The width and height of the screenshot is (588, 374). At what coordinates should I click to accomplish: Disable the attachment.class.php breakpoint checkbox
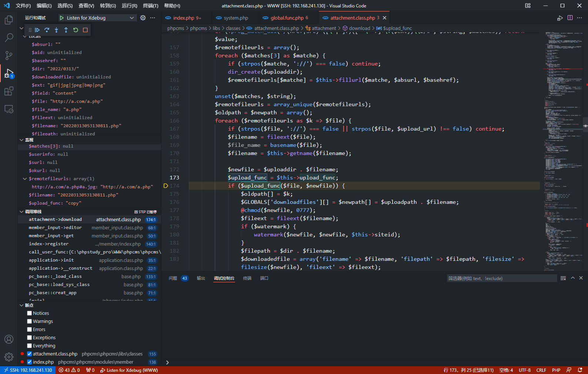30,354
